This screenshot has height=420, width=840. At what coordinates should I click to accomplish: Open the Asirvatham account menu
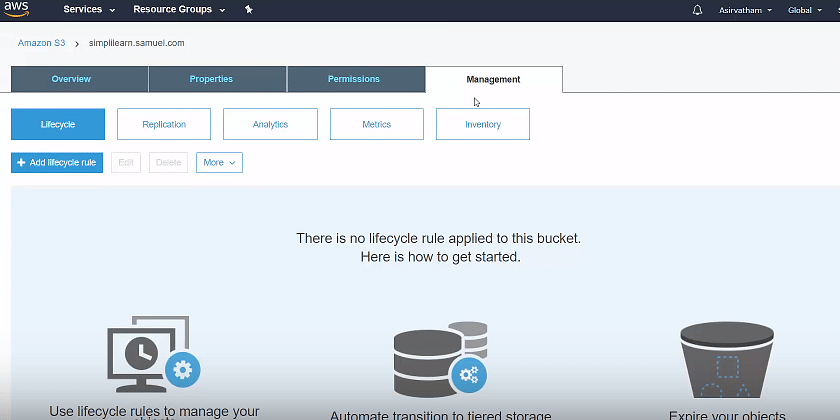(x=745, y=10)
